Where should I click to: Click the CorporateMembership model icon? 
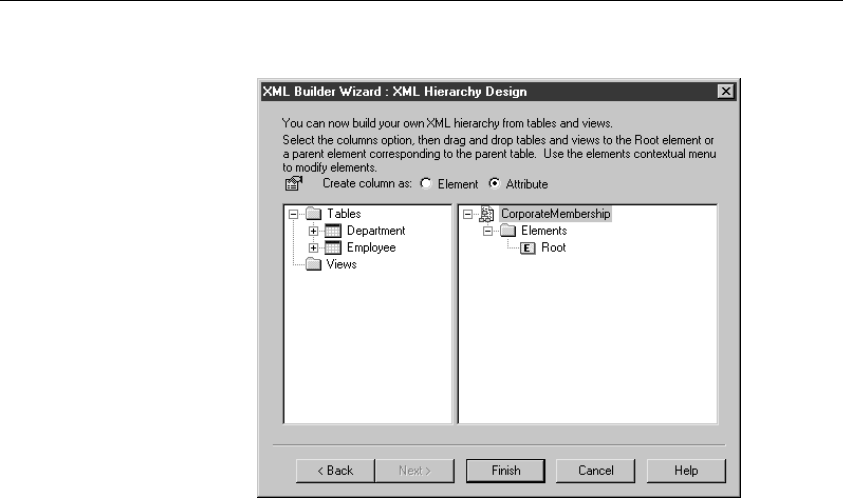tap(487, 214)
